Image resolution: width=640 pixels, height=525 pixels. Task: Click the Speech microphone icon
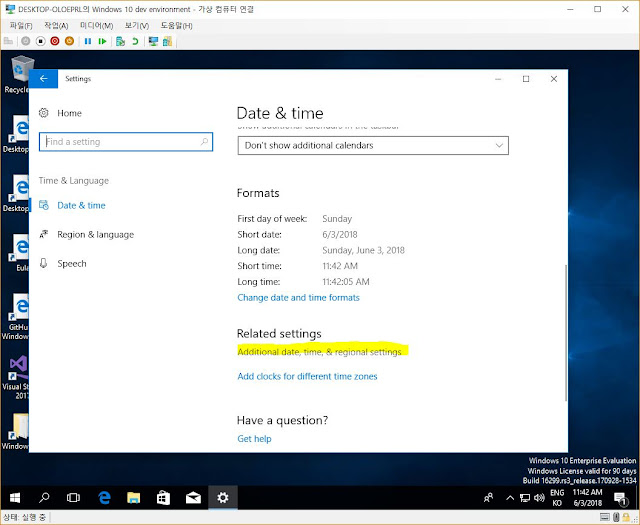(x=44, y=263)
